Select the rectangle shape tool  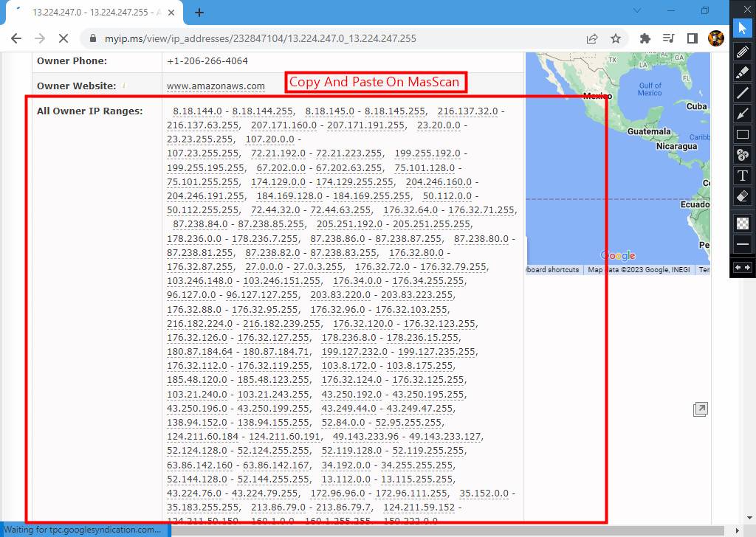point(743,134)
